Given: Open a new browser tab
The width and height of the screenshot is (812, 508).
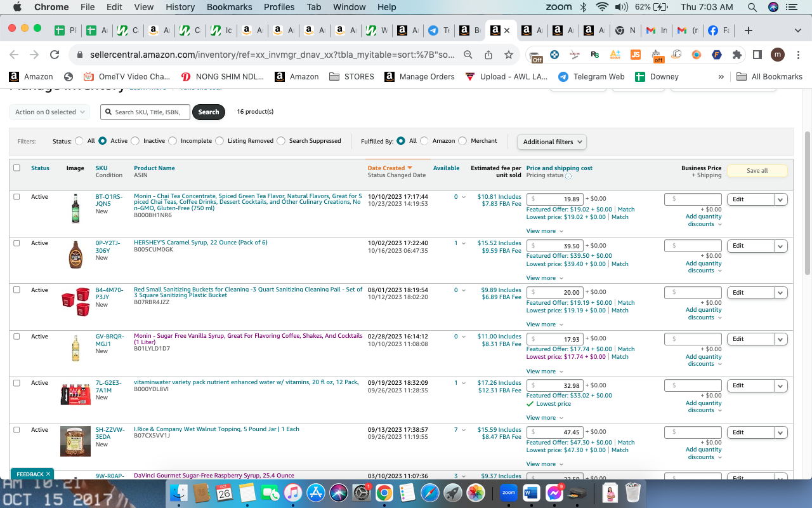Looking at the screenshot, I should tap(749, 30).
